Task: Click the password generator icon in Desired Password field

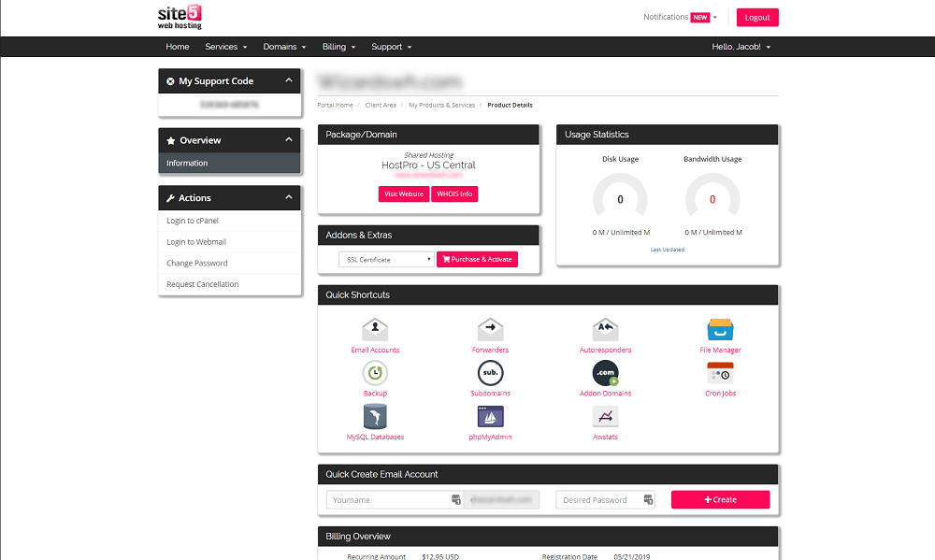Action: pos(648,500)
